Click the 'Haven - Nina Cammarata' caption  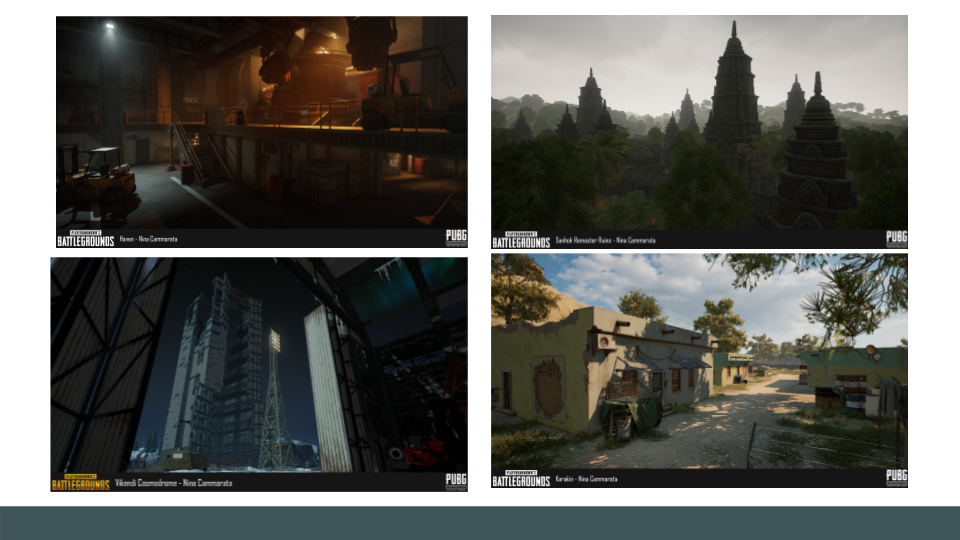tap(148, 239)
